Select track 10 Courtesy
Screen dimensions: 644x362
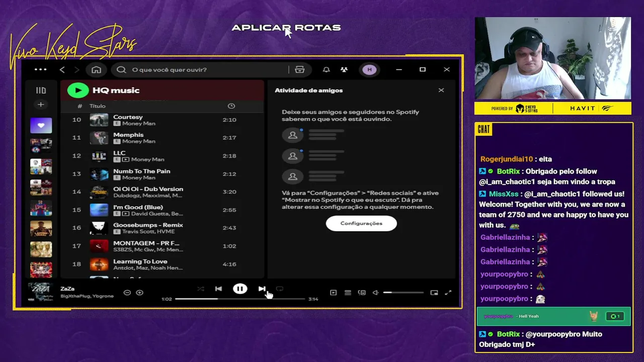point(162,120)
